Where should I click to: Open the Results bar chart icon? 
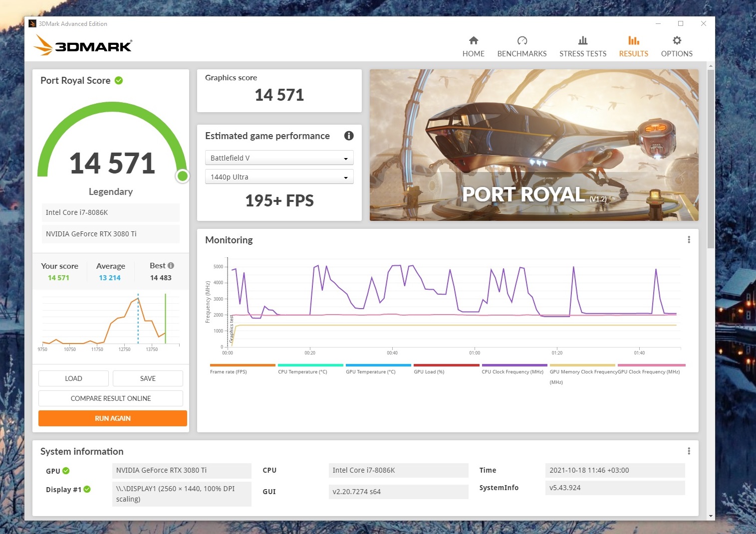tap(634, 40)
